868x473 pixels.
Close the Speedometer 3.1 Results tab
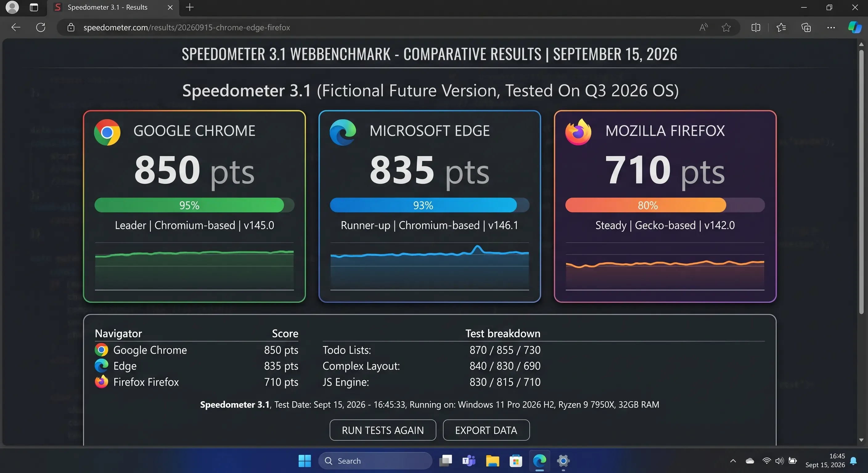(x=170, y=7)
